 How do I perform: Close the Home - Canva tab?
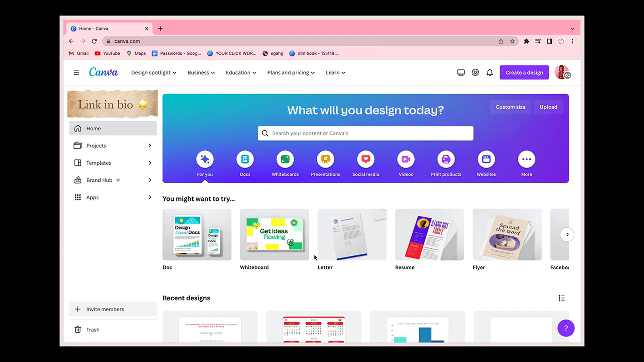click(147, 28)
